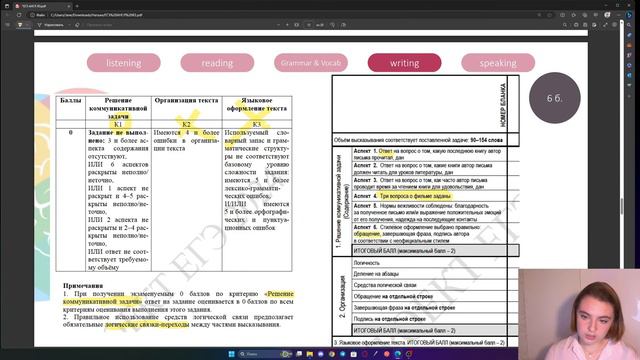Enter PDF full screen mode
This screenshot has height=360, width=640.
coord(605,25)
